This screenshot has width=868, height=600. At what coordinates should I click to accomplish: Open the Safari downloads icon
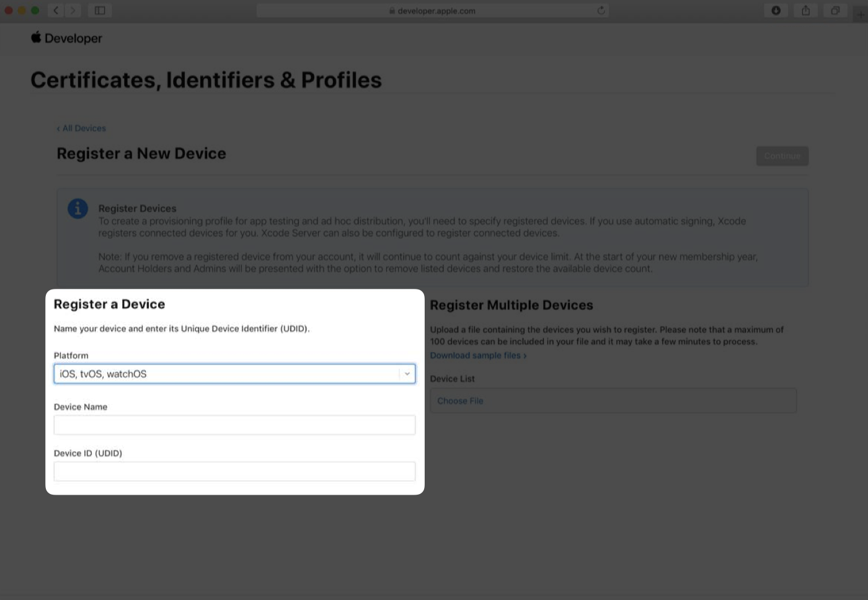click(x=776, y=11)
